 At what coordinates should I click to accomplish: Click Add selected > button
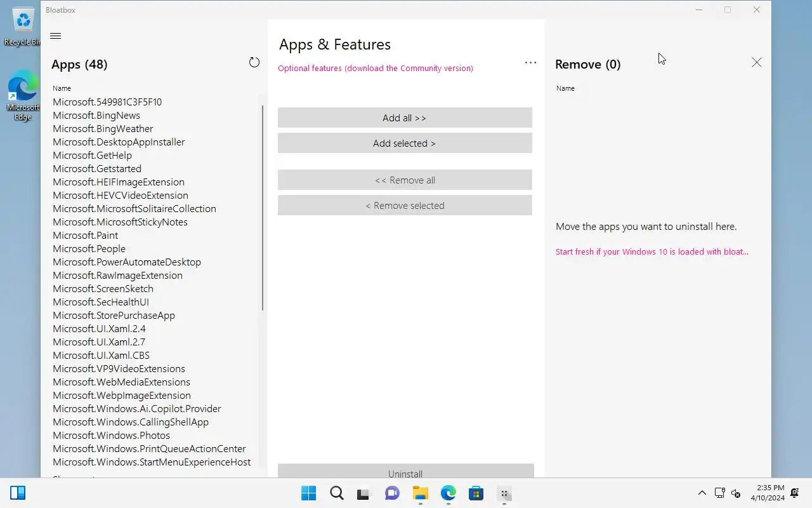pos(405,143)
